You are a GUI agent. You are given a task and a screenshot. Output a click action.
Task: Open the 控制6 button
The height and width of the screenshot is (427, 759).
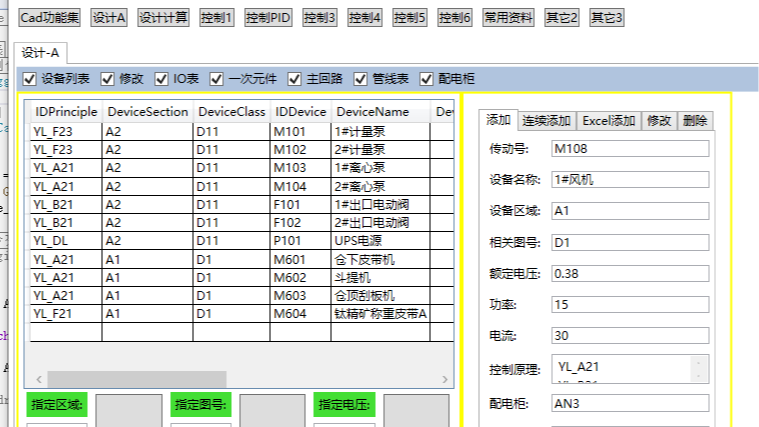click(x=455, y=18)
